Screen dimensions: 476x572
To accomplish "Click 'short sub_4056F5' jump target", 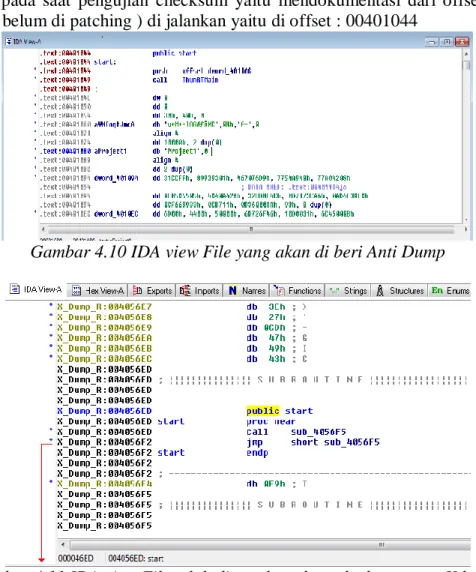I will pos(335,442).
